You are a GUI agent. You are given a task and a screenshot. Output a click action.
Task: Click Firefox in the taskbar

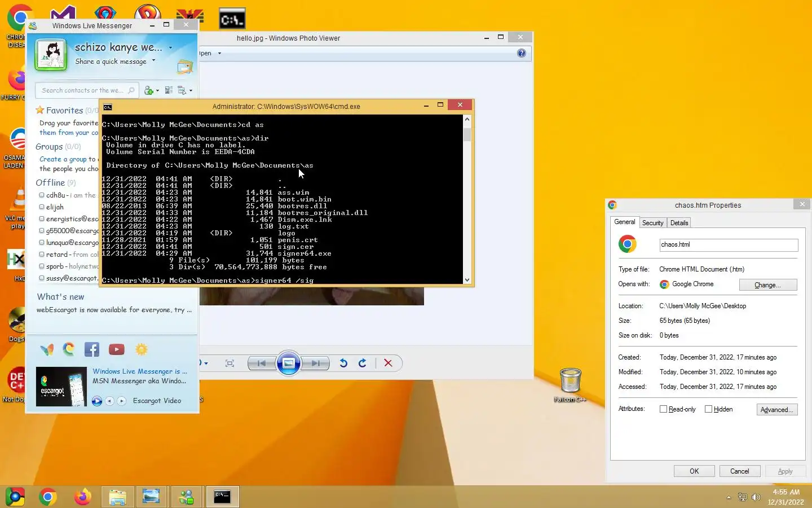click(83, 497)
